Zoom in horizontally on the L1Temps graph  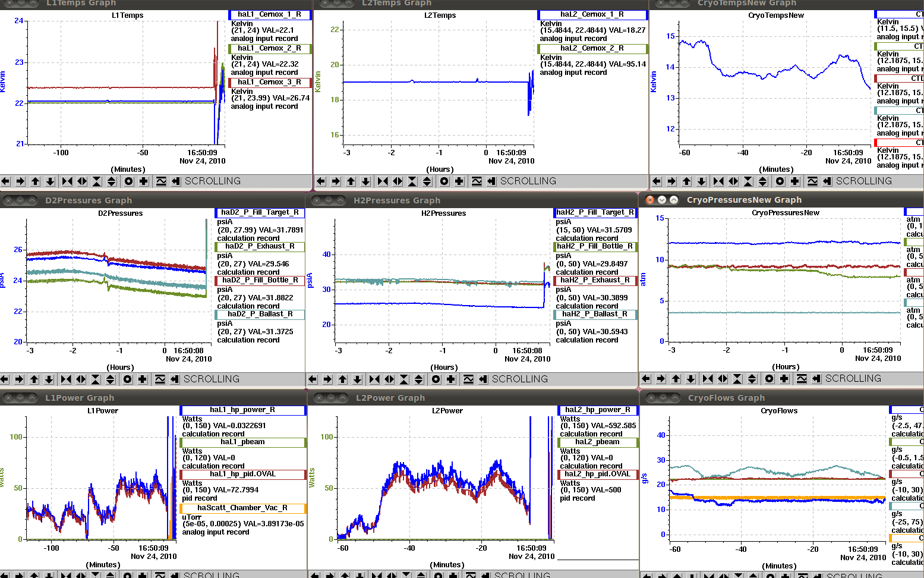[67, 181]
